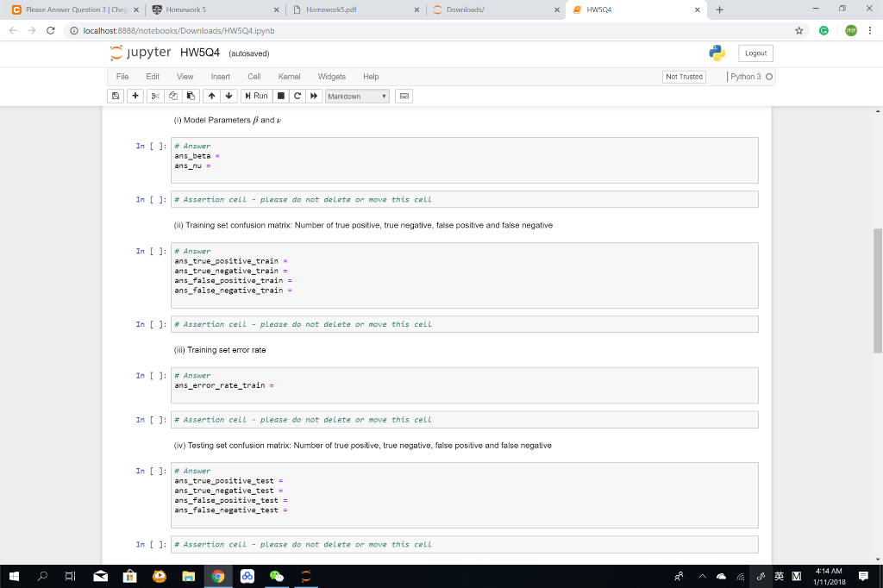Restart the kernel with the circular arrow icon

click(297, 96)
